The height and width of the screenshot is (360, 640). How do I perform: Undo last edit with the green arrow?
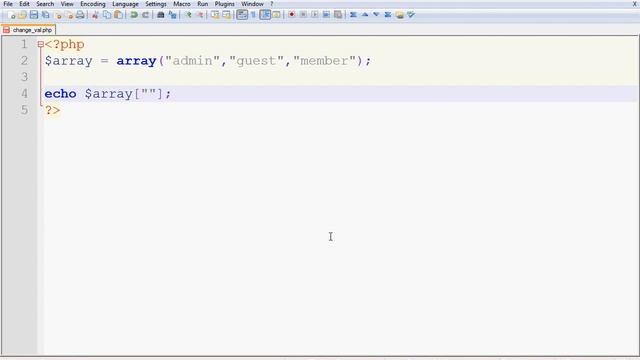(x=133, y=15)
